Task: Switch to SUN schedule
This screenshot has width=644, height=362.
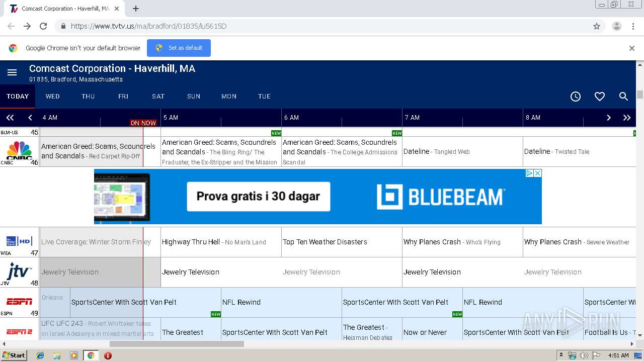Action: click(194, 97)
